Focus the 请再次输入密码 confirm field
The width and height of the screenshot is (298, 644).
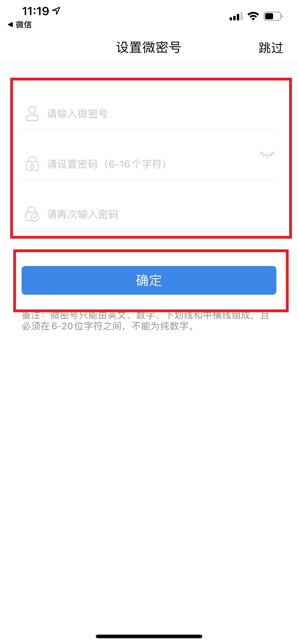[x=161, y=214]
